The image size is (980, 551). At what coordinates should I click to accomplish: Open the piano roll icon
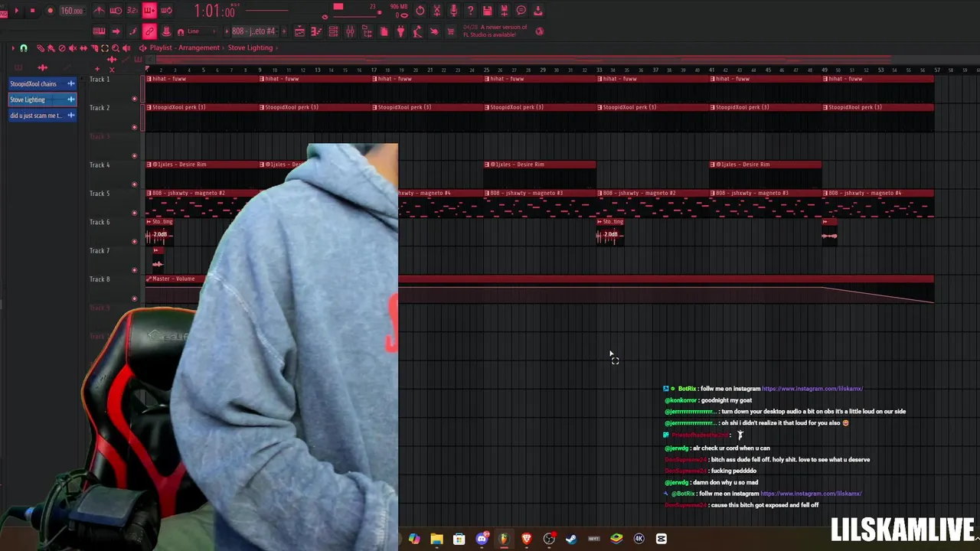316,31
